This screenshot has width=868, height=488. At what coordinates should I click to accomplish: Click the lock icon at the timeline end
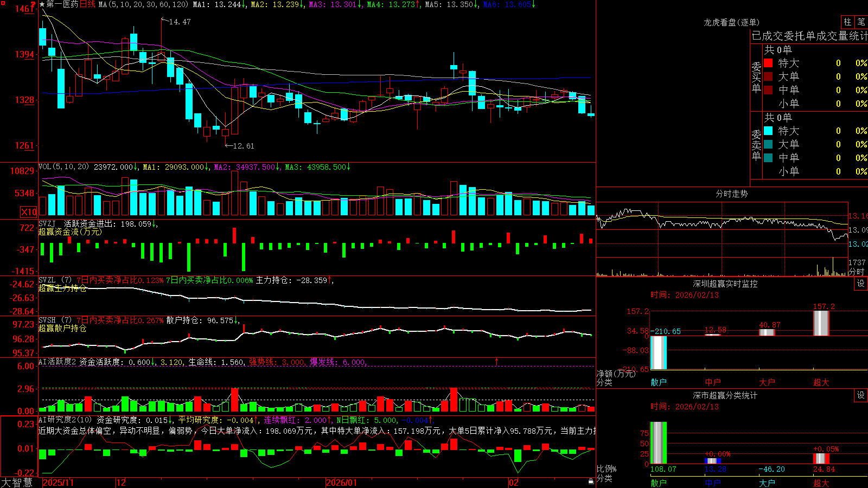(591, 481)
